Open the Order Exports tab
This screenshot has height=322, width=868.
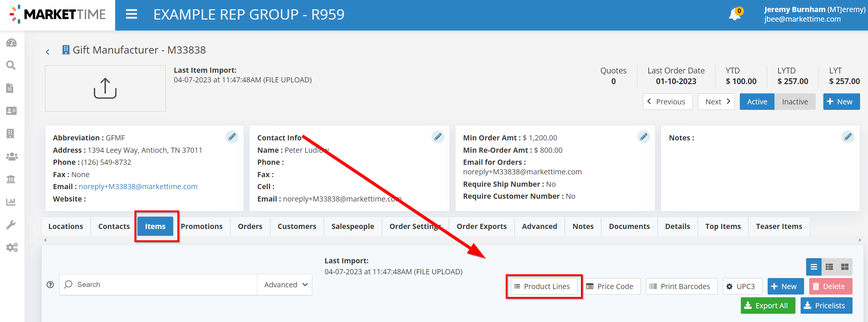pos(482,226)
